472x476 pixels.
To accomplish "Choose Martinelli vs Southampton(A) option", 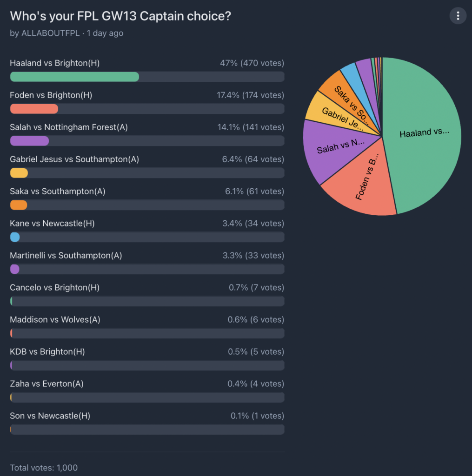I will (66, 256).
